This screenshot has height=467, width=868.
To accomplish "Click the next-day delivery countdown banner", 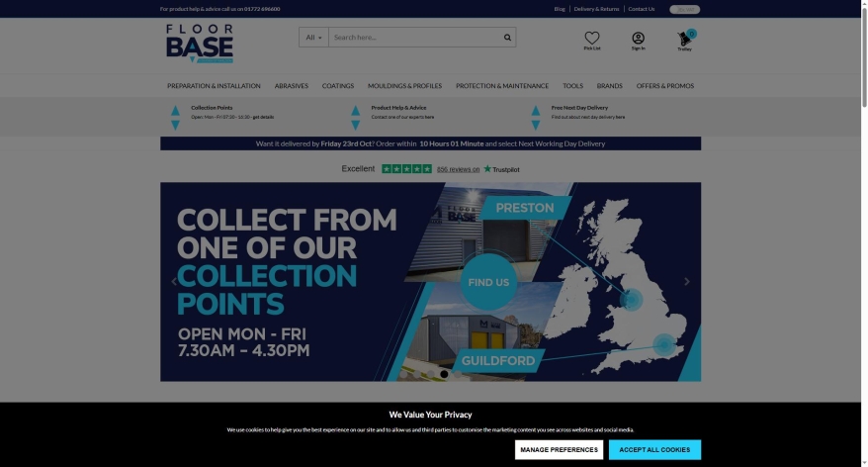I will (431, 143).
